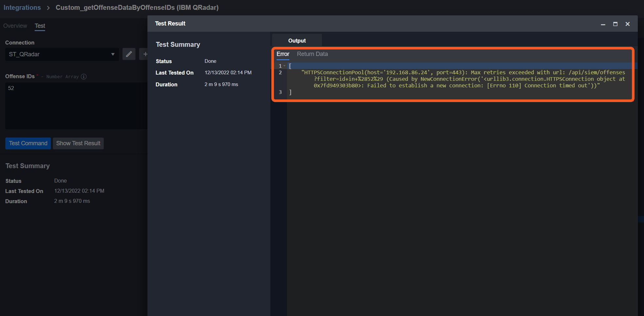Select the Error sub-tab
Viewport: 644px width, 316px height.
283,54
